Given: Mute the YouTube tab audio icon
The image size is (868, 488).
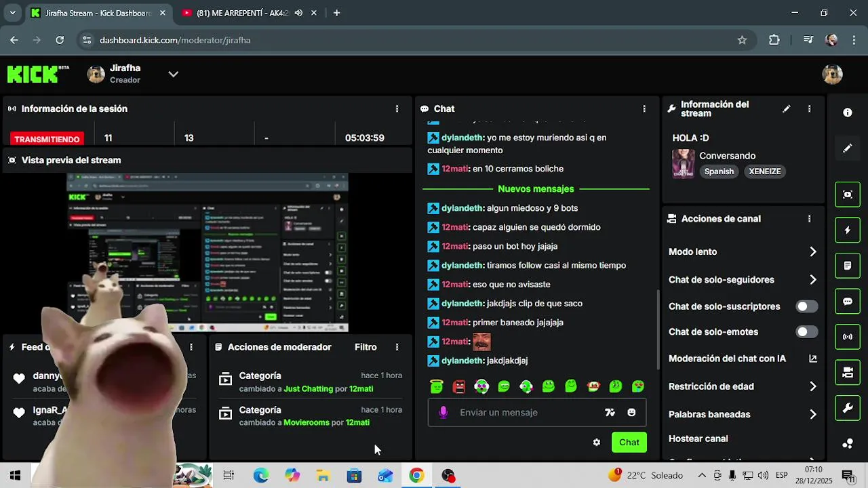Looking at the screenshot, I should coord(298,13).
